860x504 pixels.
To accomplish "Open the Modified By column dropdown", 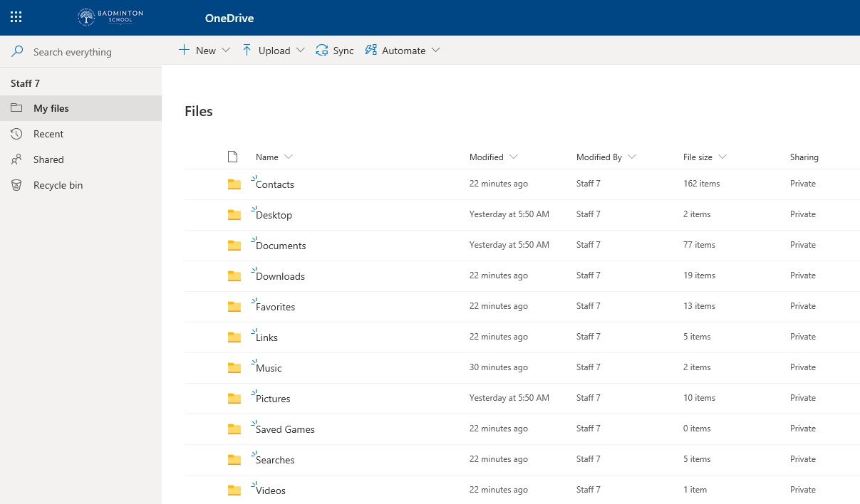I will click(x=632, y=157).
